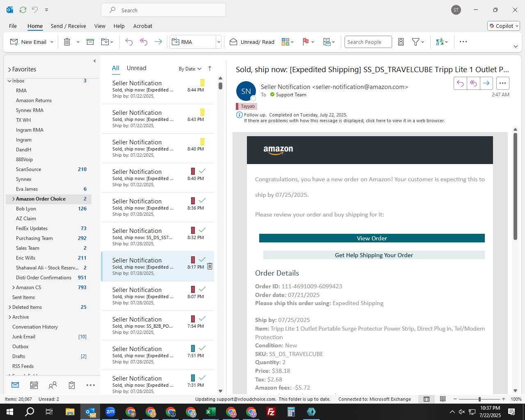Viewport: 525px width, 420px height.
Task: Click Forward in the reading pane header
Action: click(486, 83)
